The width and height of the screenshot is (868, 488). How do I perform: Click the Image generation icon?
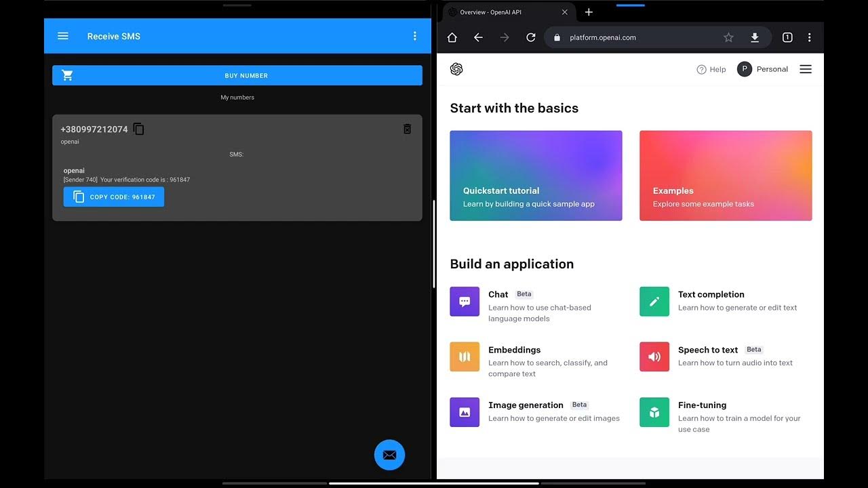(465, 412)
